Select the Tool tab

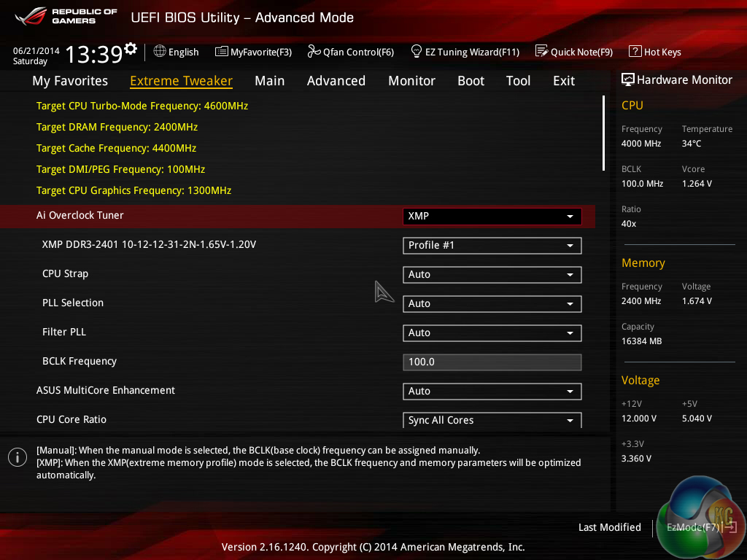pyautogui.click(x=518, y=81)
